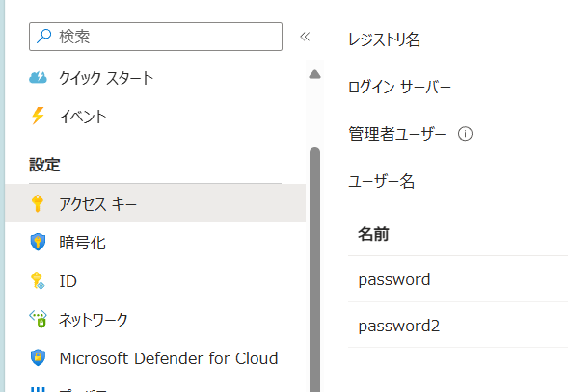Viewport: 568px width, 392px height.
Task: Click the 検索 search input field
Action: point(156,37)
